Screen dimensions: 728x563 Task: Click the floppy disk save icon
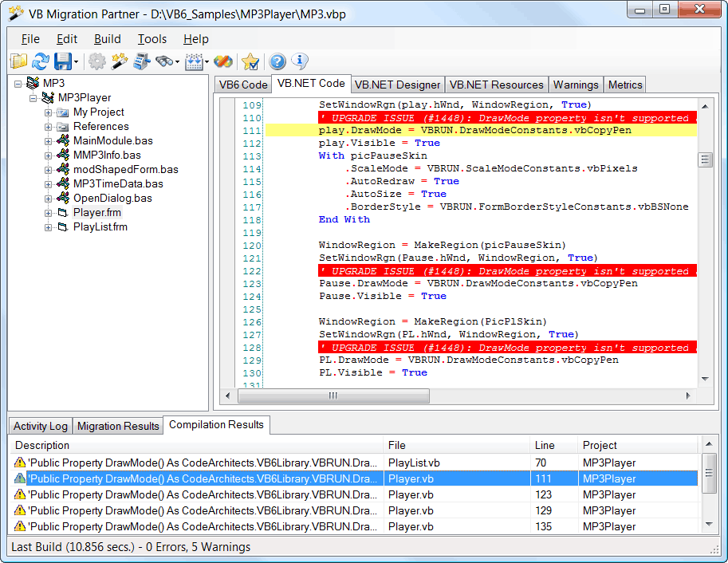(63, 61)
